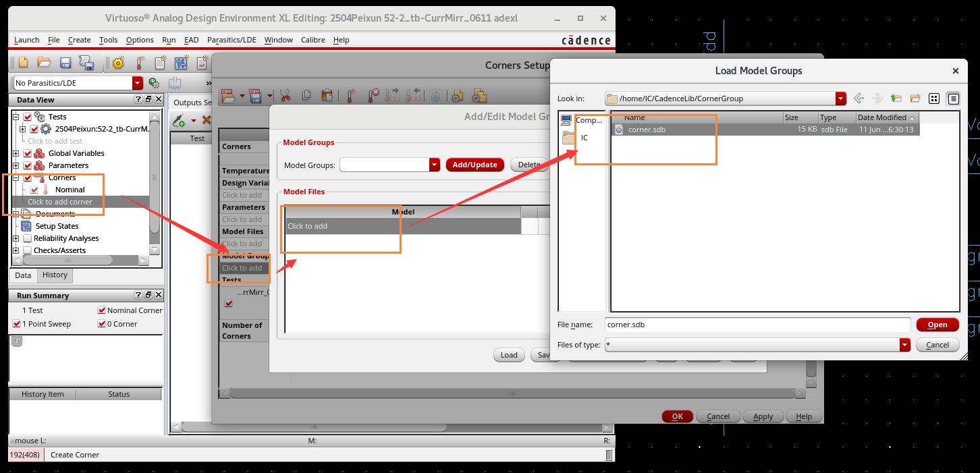Click the first documents-with-gear icon in Corners Setup
This screenshot has height=473, width=980.
(x=458, y=96)
